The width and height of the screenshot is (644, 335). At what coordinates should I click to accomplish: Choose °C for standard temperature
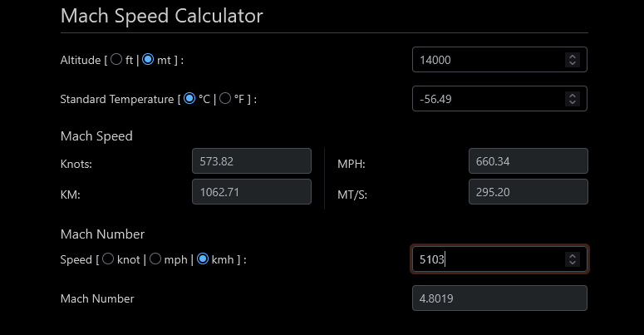[x=189, y=99]
